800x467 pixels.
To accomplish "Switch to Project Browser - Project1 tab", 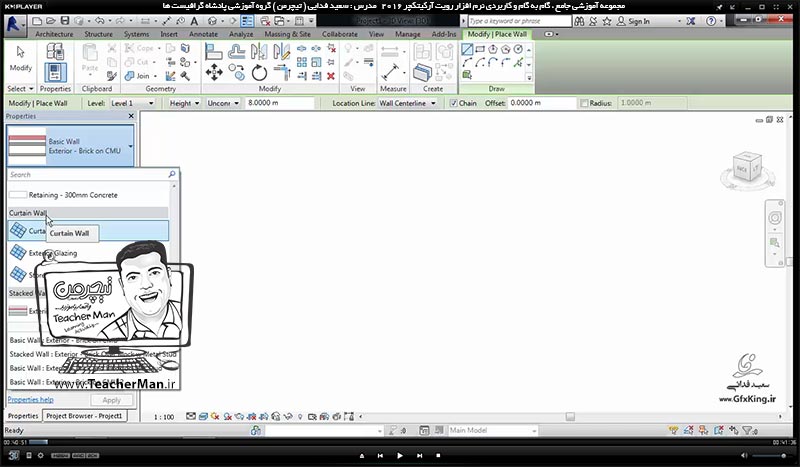I will [84, 416].
